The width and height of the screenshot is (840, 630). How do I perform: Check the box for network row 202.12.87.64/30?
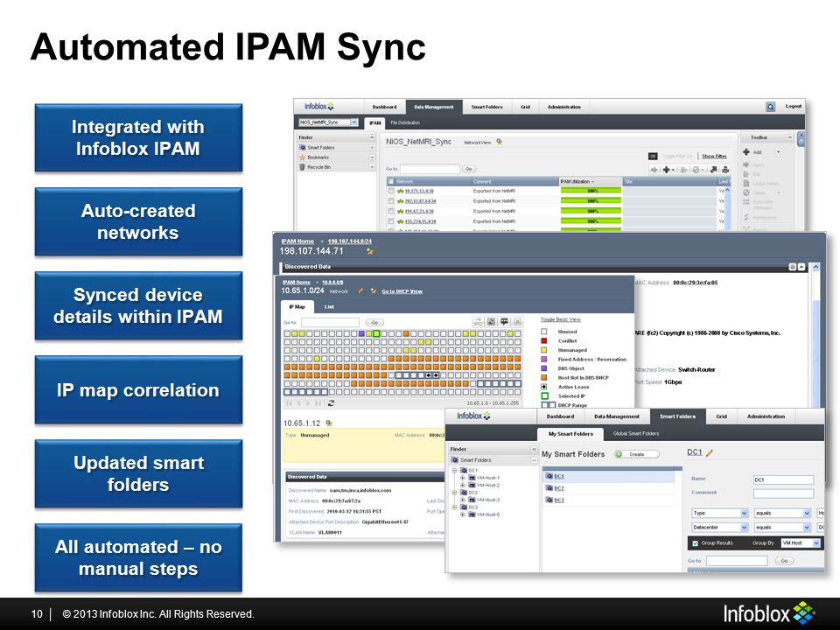click(x=390, y=201)
